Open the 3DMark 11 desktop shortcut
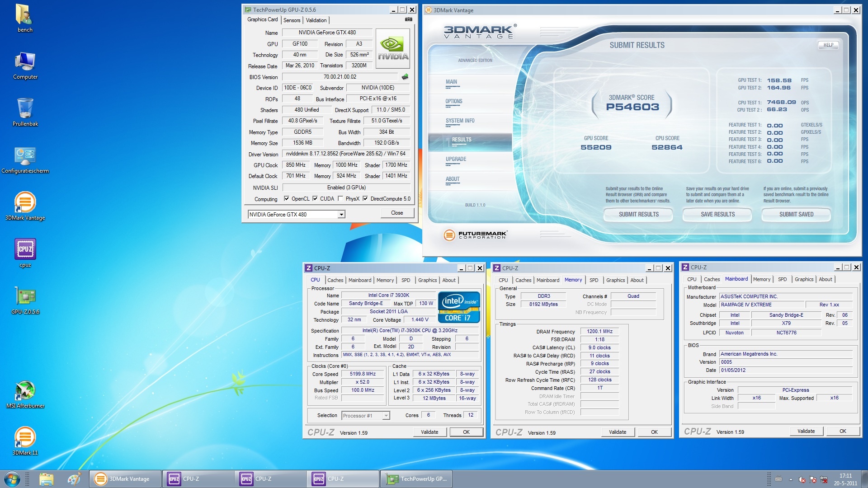Image resolution: width=868 pixels, height=488 pixels. 25,437
